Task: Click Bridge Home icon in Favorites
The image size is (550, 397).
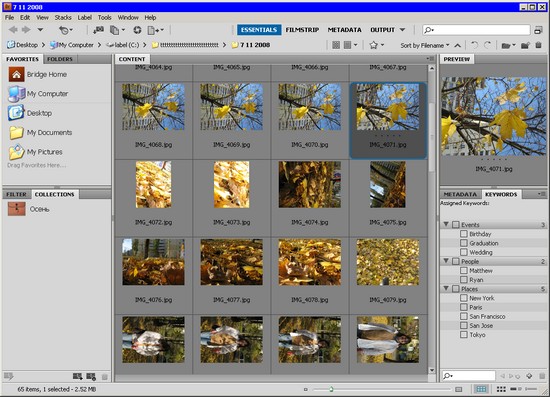Action: [16, 74]
